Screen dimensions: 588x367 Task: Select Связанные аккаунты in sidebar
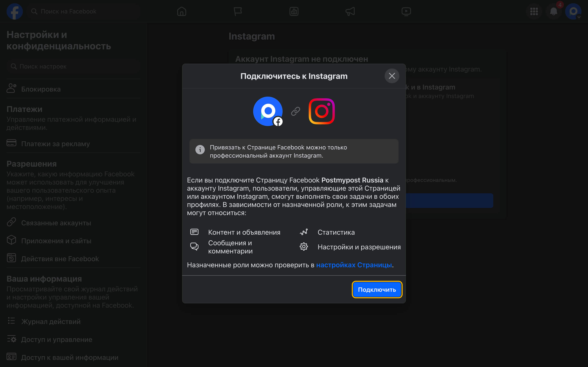[56, 223]
